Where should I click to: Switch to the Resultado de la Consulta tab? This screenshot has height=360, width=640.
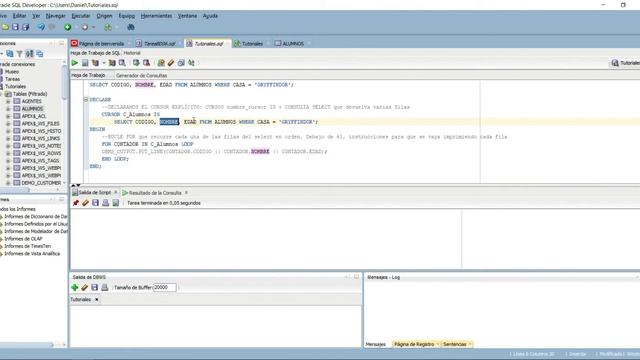coord(155,193)
